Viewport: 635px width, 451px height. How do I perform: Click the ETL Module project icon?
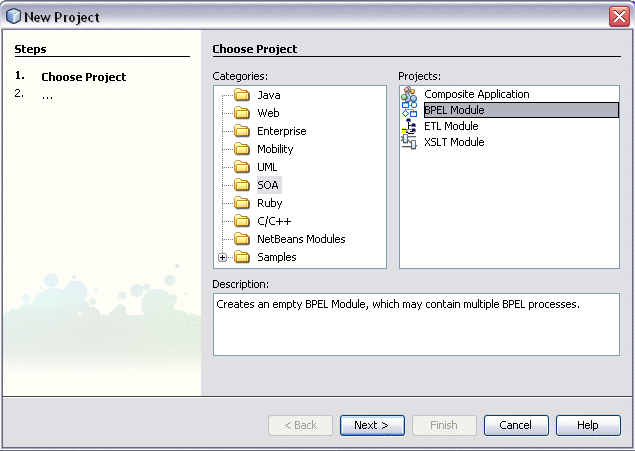pos(409,126)
